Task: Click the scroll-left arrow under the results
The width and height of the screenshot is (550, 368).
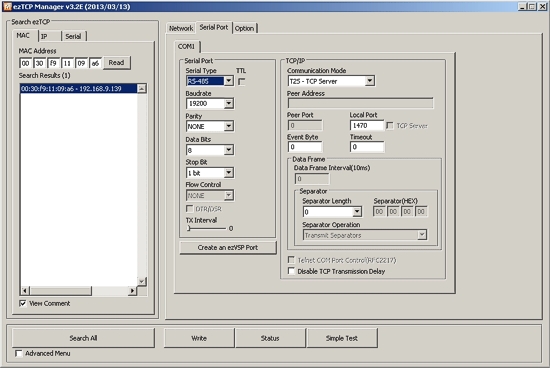Action: tap(25, 291)
